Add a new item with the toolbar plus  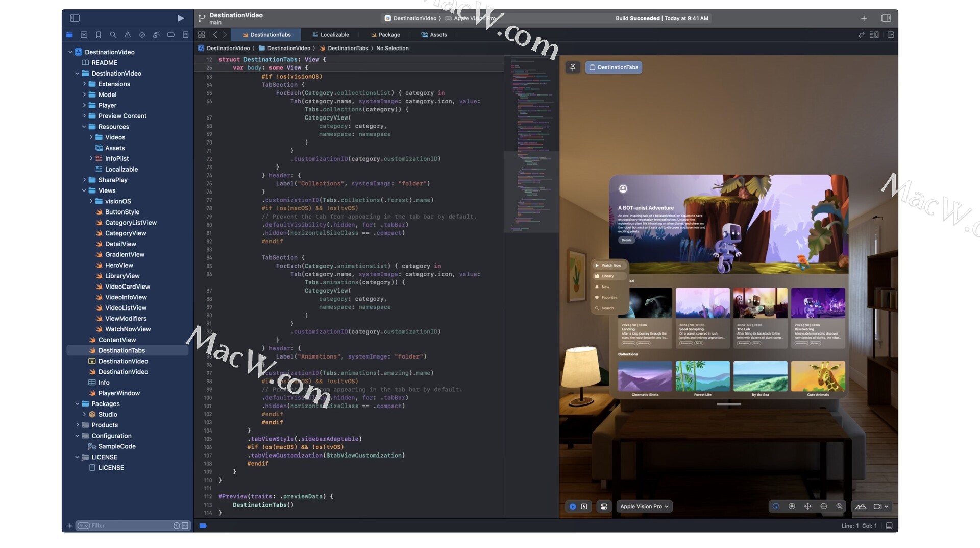point(864,18)
